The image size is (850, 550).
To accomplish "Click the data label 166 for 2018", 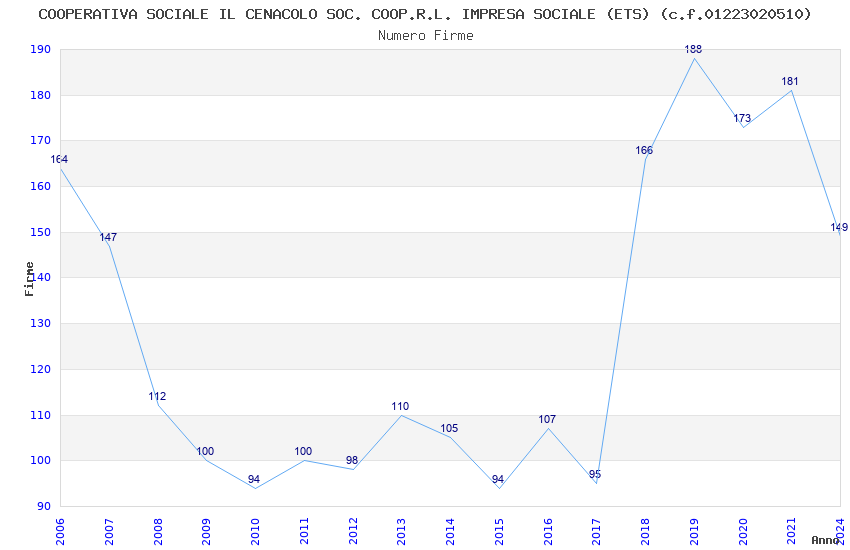I will [644, 151].
